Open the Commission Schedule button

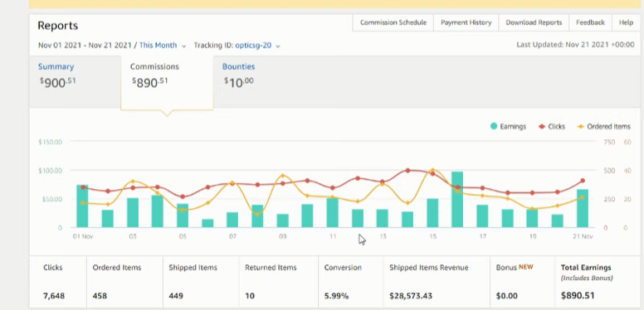(393, 22)
